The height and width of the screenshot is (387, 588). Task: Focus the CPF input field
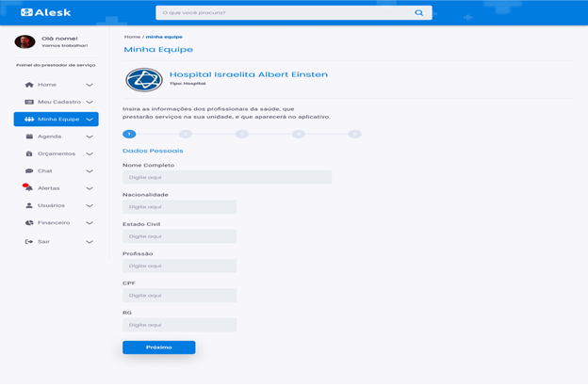coord(180,296)
